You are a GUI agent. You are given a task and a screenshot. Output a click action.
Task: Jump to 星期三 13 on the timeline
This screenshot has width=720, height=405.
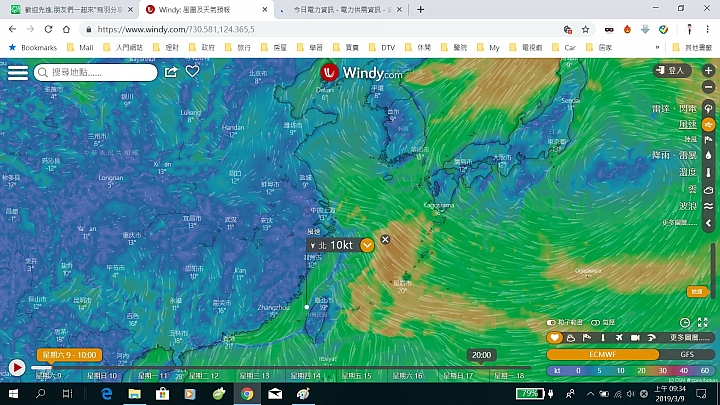click(254, 376)
